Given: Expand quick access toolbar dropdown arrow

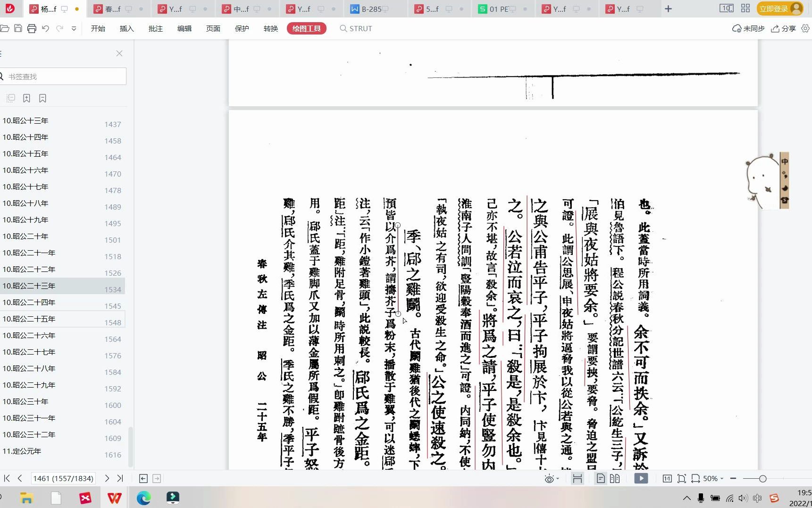Looking at the screenshot, I should [x=74, y=29].
